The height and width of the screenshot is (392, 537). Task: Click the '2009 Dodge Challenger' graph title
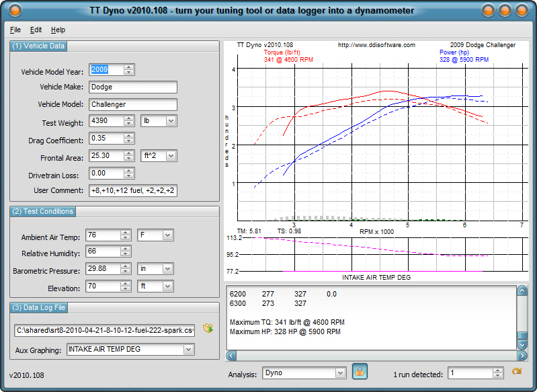(483, 45)
